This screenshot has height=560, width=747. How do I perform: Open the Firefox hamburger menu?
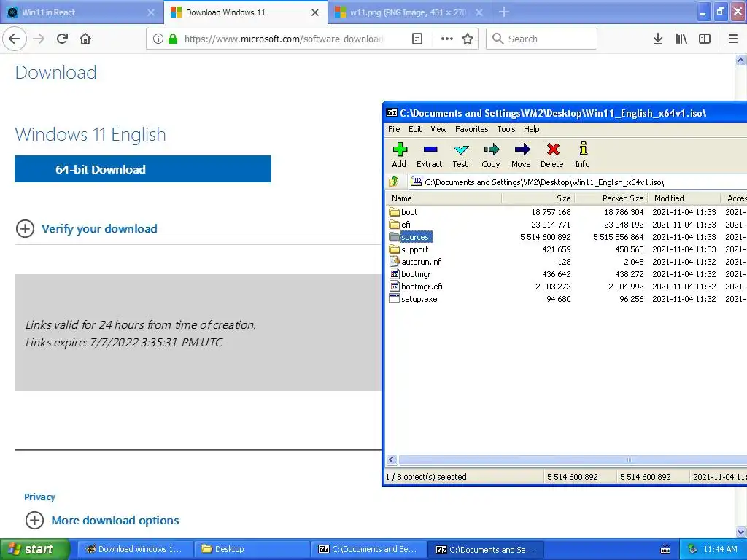[733, 39]
